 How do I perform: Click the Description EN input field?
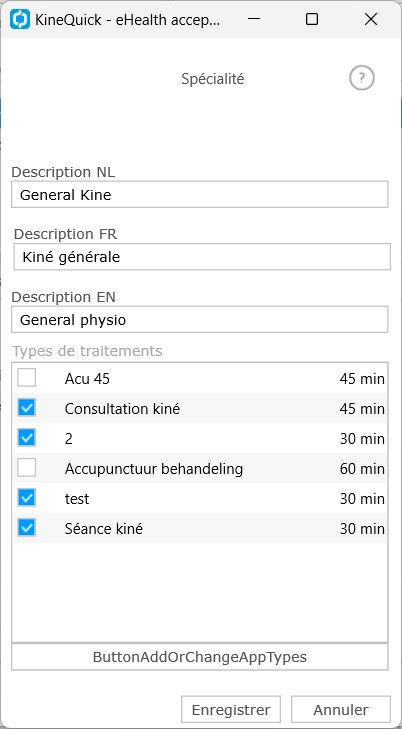pyautogui.click(x=200, y=319)
